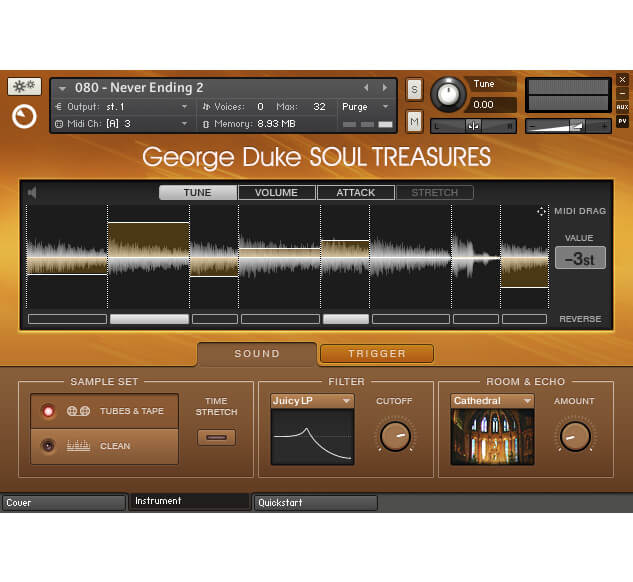Click the MIDI channel icon

pyautogui.click(x=59, y=124)
